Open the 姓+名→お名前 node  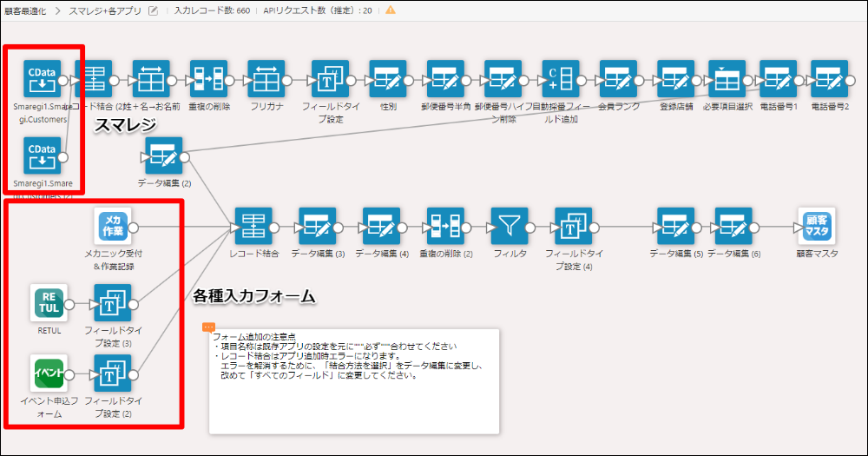pyautogui.click(x=150, y=79)
